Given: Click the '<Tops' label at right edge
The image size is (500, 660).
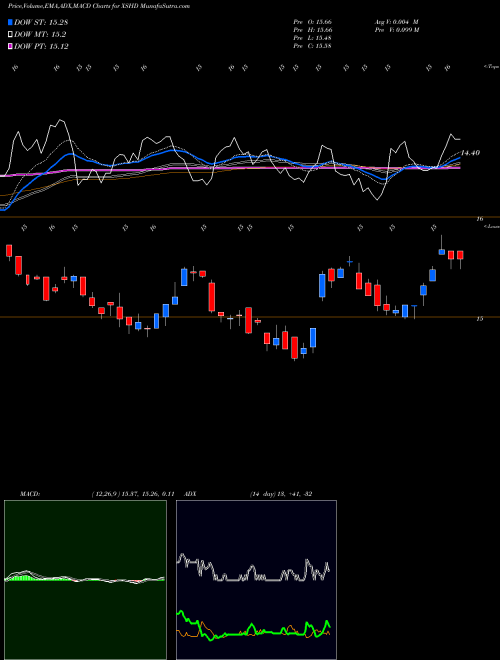Looking at the screenshot, I should [491, 67].
